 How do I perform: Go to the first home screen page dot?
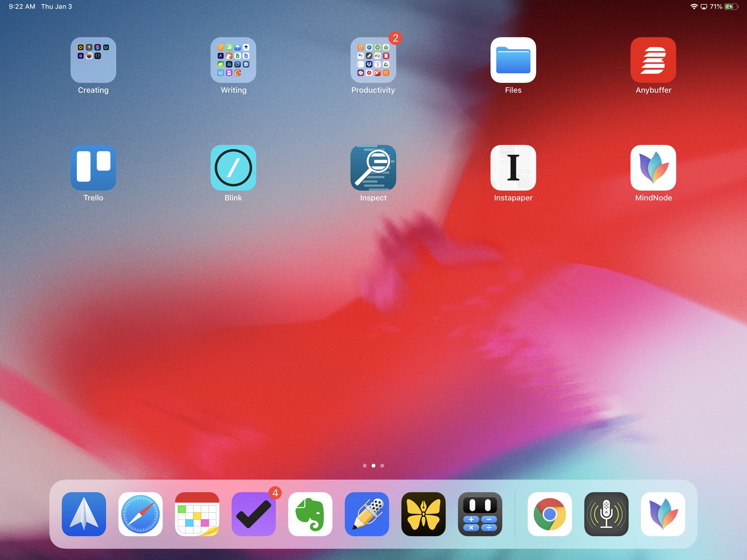tap(365, 466)
